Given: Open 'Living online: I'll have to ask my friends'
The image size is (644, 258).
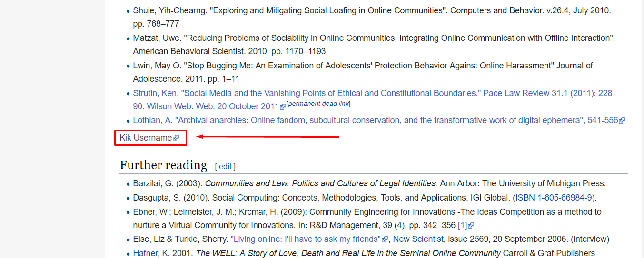Looking at the screenshot, I should (x=306, y=239).
